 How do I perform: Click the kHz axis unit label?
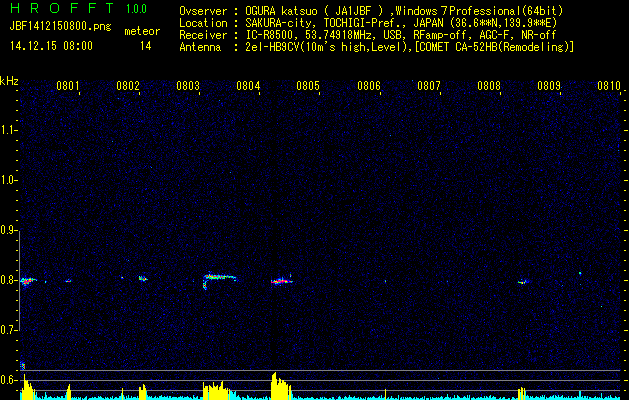click(x=9, y=81)
